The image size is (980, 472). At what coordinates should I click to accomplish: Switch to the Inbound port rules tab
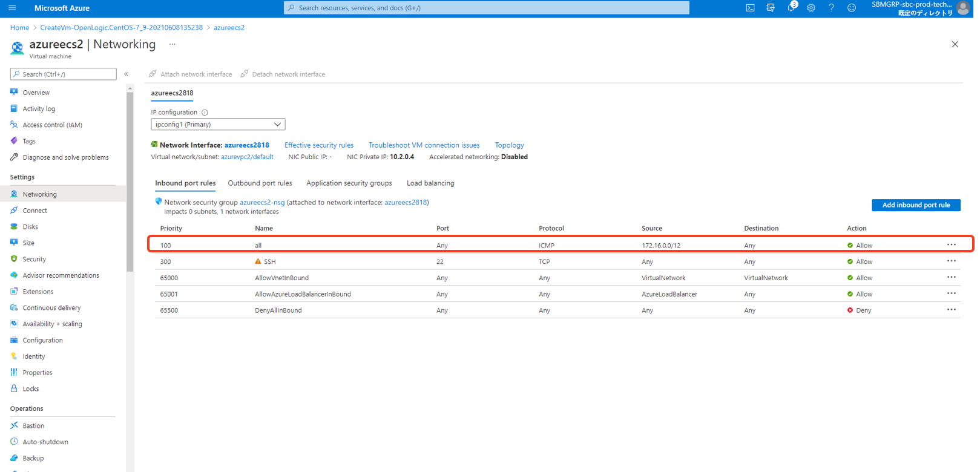pos(185,183)
